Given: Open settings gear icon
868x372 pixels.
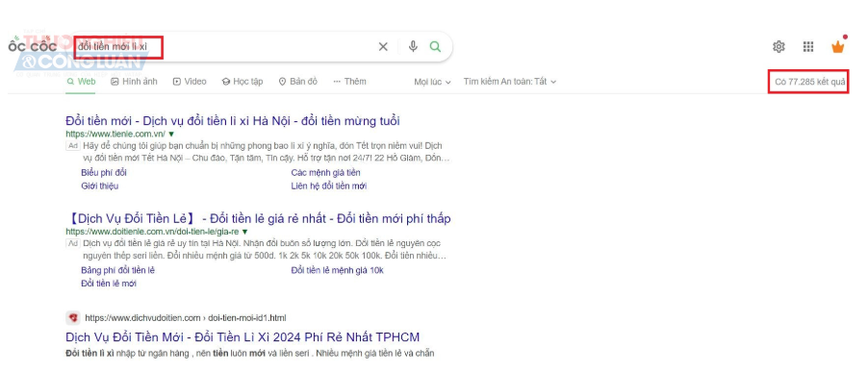Looking at the screenshot, I should 779,47.
